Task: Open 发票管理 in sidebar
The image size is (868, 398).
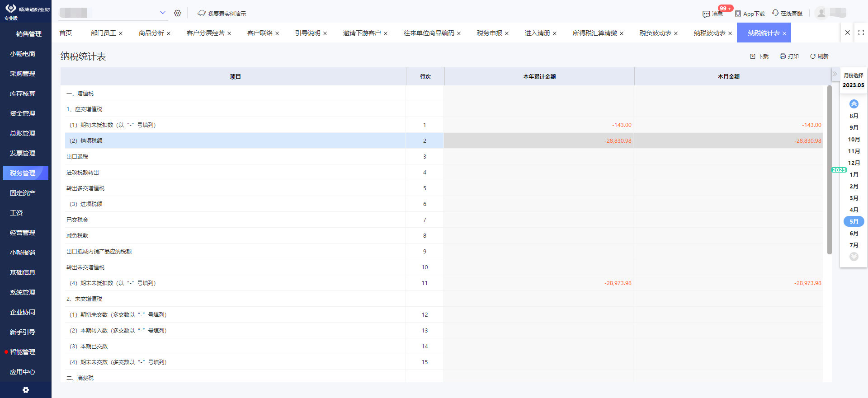Action: (x=23, y=153)
